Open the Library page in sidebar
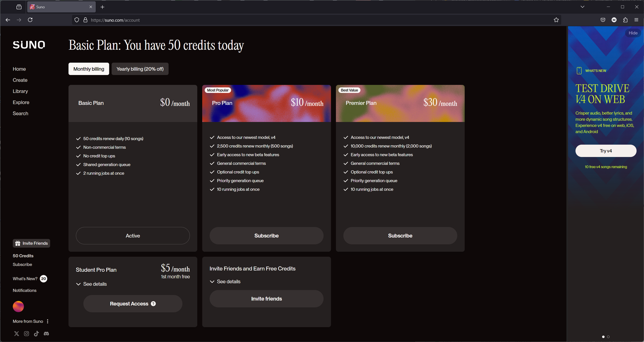This screenshot has width=644, height=342. click(x=20, y=91)
